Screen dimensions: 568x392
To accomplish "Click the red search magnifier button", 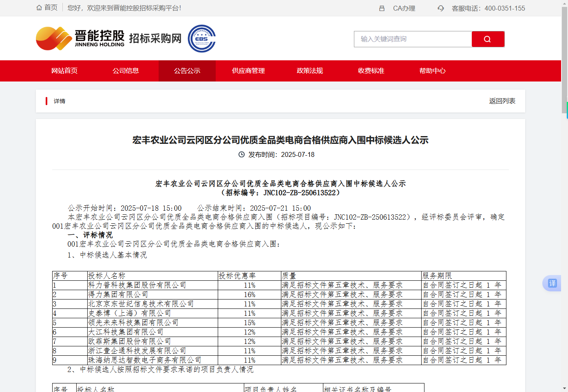I will tap(488, 39).
